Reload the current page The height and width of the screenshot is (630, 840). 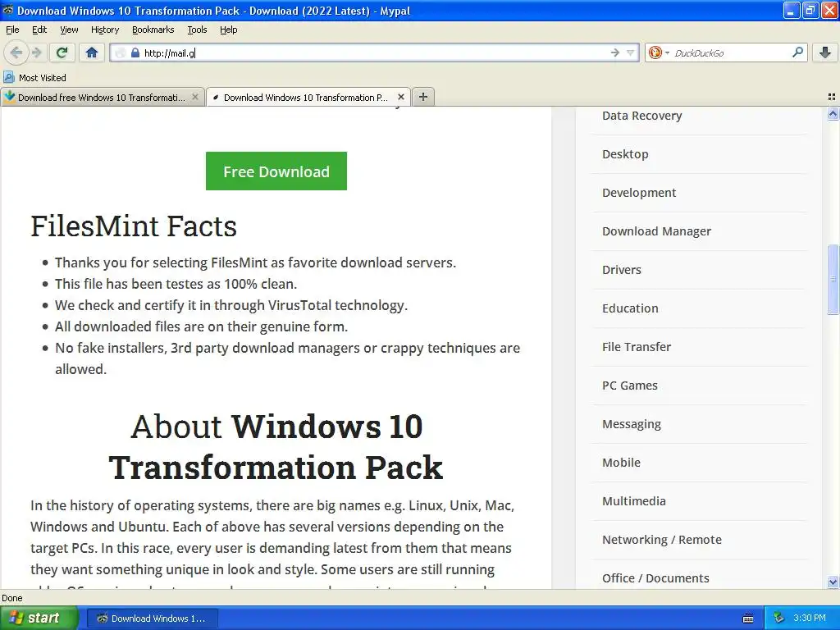62,52
